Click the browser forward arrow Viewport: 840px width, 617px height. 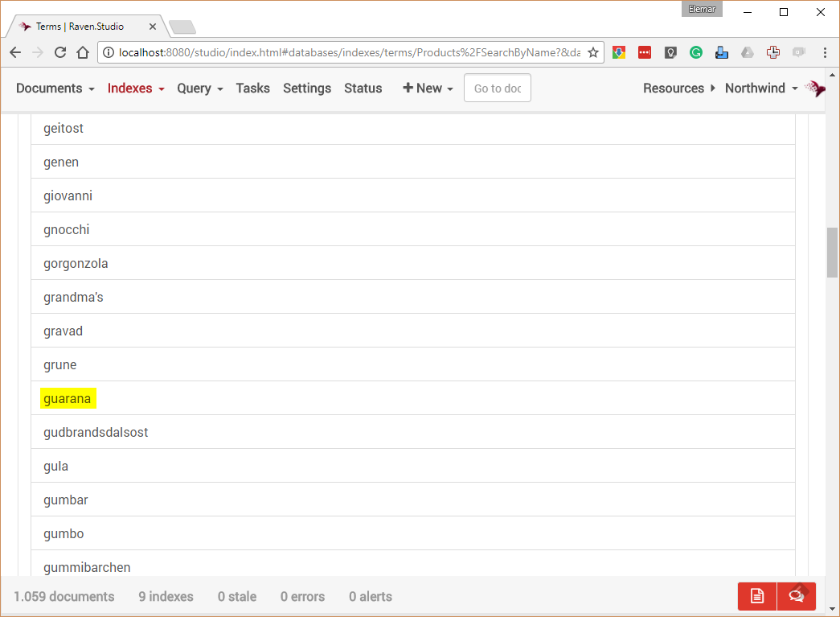(x=38, y=52)
